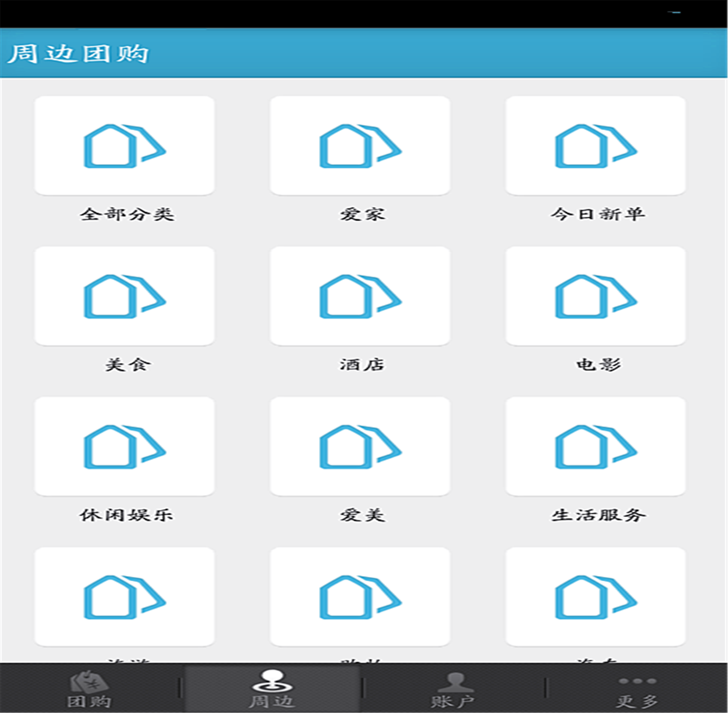Switch to the 团购 bottom tab

coord(89,689)
